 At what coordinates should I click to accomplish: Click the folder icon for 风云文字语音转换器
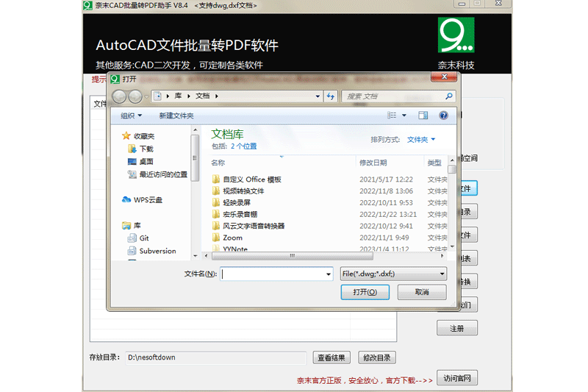(x=215, y=226)
